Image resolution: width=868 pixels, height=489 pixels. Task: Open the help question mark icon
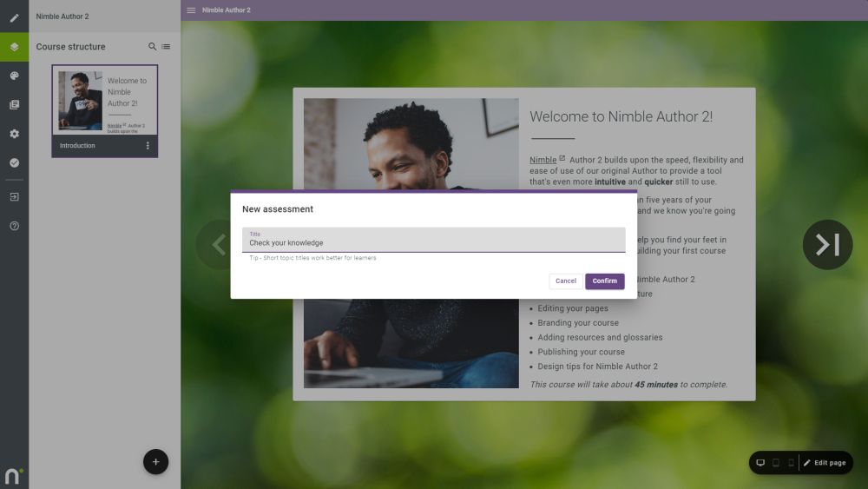15,226
